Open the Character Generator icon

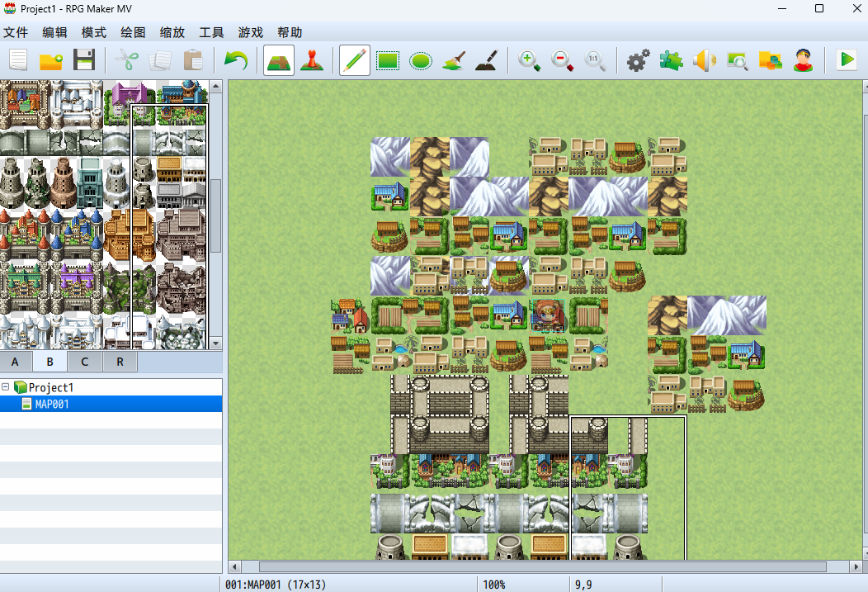(x=803, y=61)
